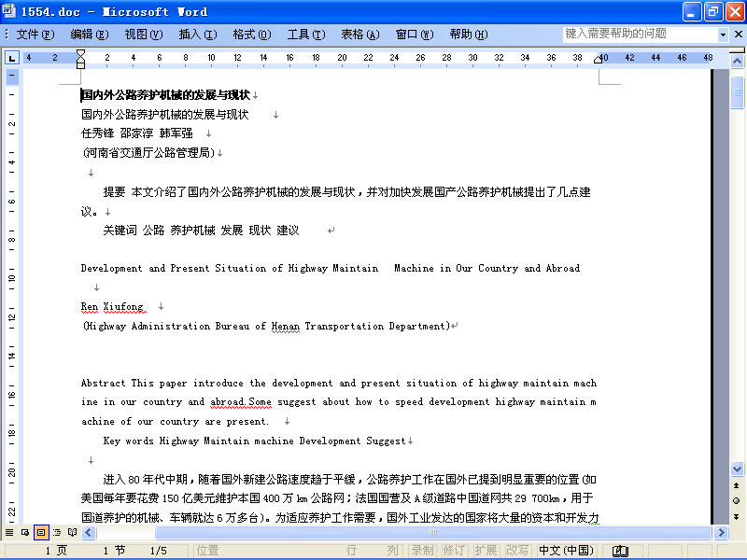
Task: Click the abstract line starting 提要 本文介绍了
Action: pos(336,202)
